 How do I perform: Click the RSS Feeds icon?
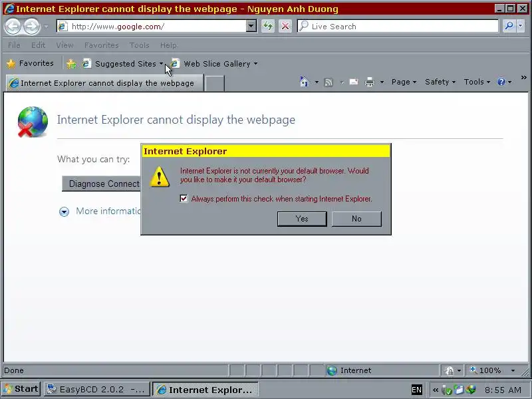click(x=329, y=82)
